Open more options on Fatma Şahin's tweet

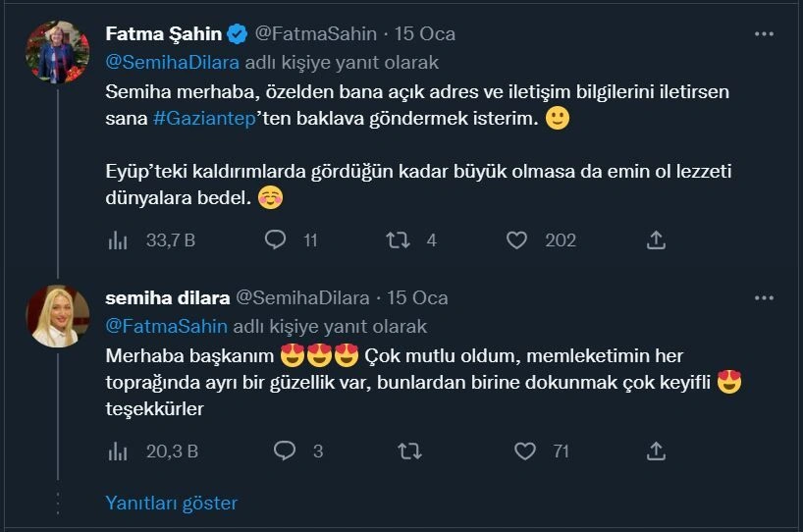pyautogui.click(x=764, y=33)
